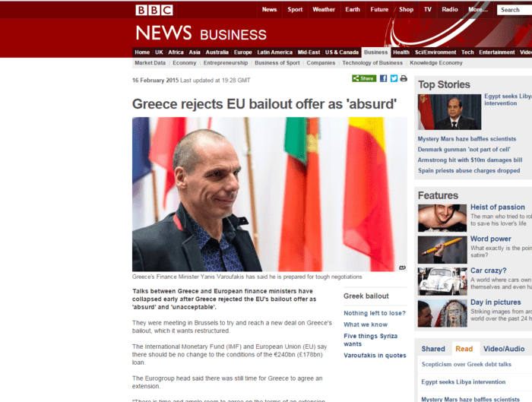Open the Market Data submenu item
Viewport: 532px width, 402px height.
point(150,63)
